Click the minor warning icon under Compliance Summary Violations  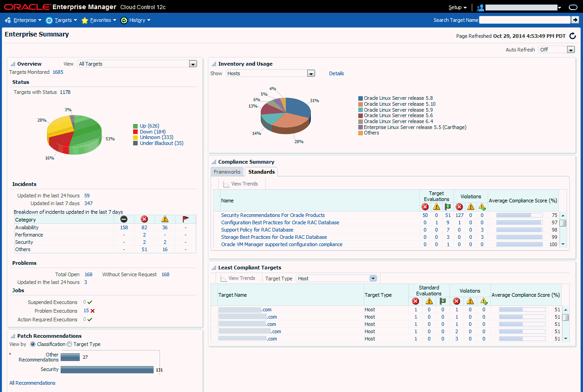tap(482, 207)
